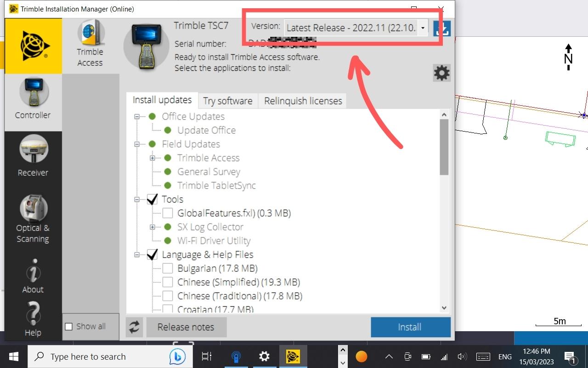Image resolution: width=588 pixels, height=368 pixels.
Task: Uncheck the Language & Help Files checkbox
Action: (152, 254)
